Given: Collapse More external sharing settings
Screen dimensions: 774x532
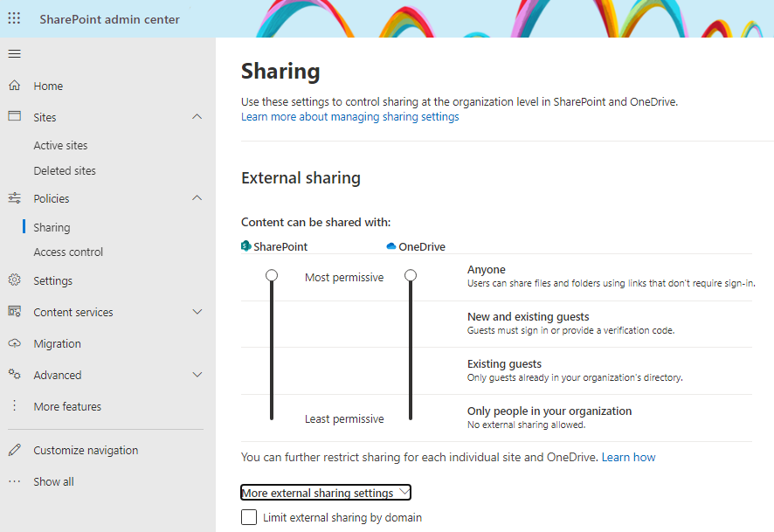Looking at the screenshot, I should pos(326,493).
